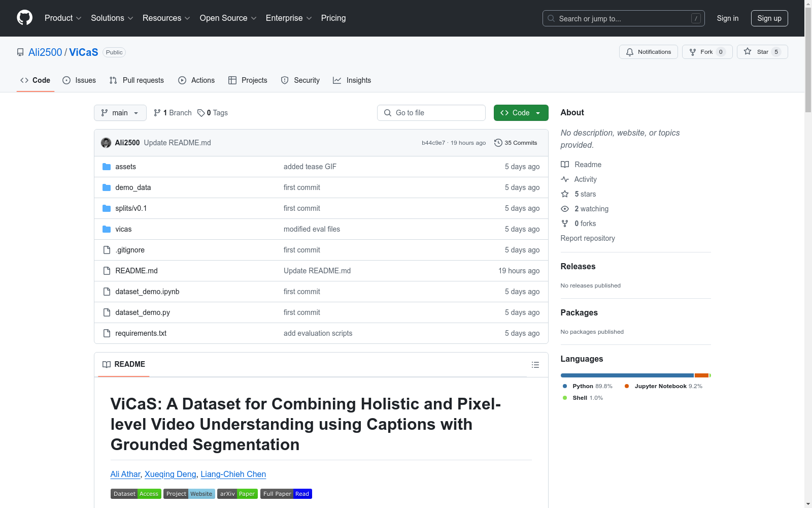This screenshot has width=812, height=508.
Task: Click the 'added tease GIF' commit message
Action: (x=310, y=167)
